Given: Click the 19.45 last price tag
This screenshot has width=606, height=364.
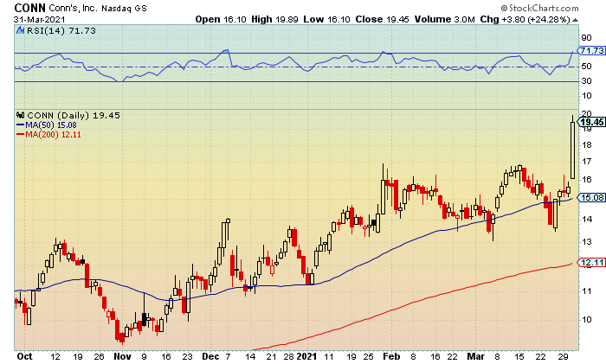Looking at the screenshot, I should click(x=591, y=122).
